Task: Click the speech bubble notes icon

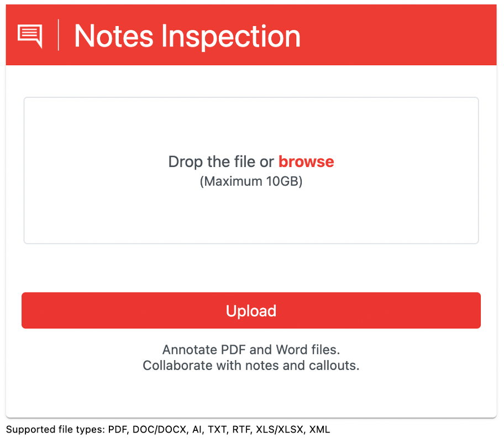Action: pyautogui.click(x=30, y=35)
